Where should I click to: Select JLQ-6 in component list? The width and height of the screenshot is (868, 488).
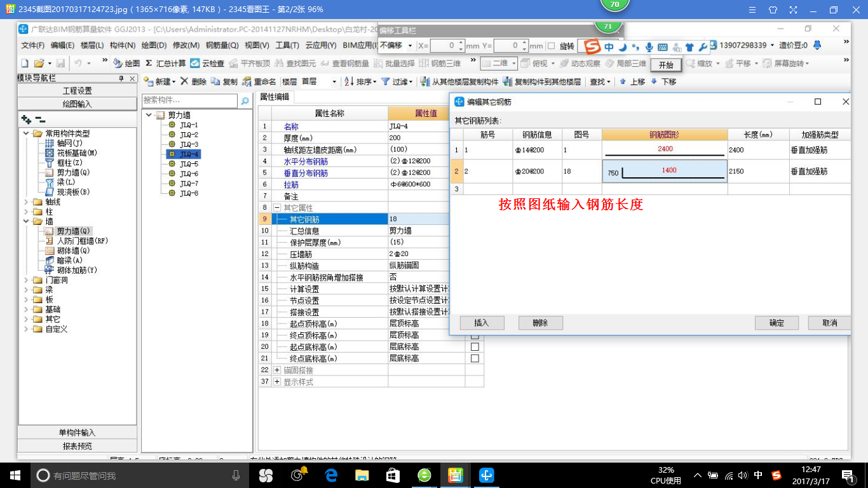(189, 173)
